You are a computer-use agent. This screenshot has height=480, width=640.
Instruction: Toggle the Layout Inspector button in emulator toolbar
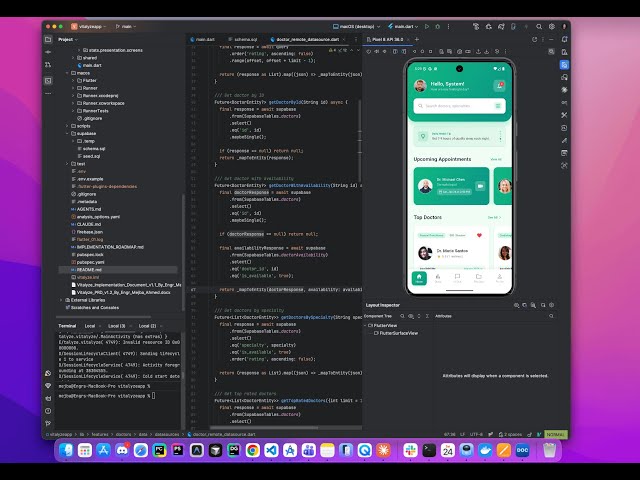pos(551,52)
